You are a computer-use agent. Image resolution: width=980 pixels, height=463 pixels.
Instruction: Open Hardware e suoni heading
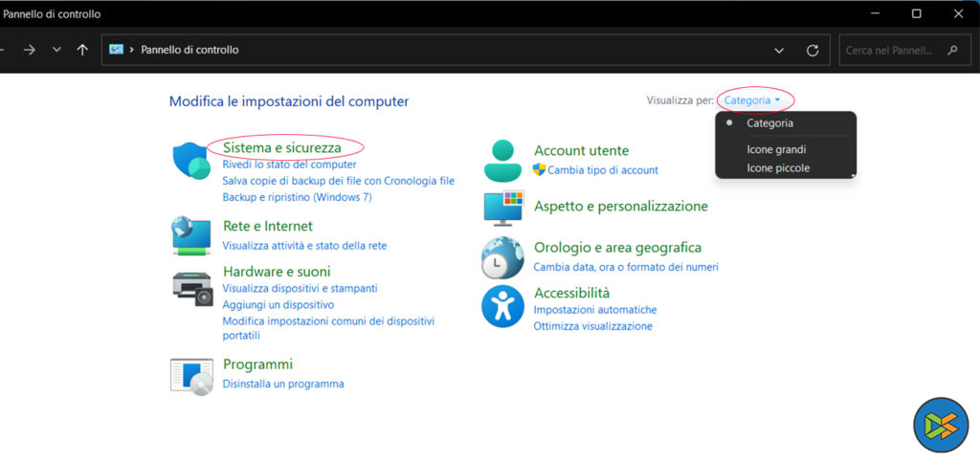pos(277,271)
